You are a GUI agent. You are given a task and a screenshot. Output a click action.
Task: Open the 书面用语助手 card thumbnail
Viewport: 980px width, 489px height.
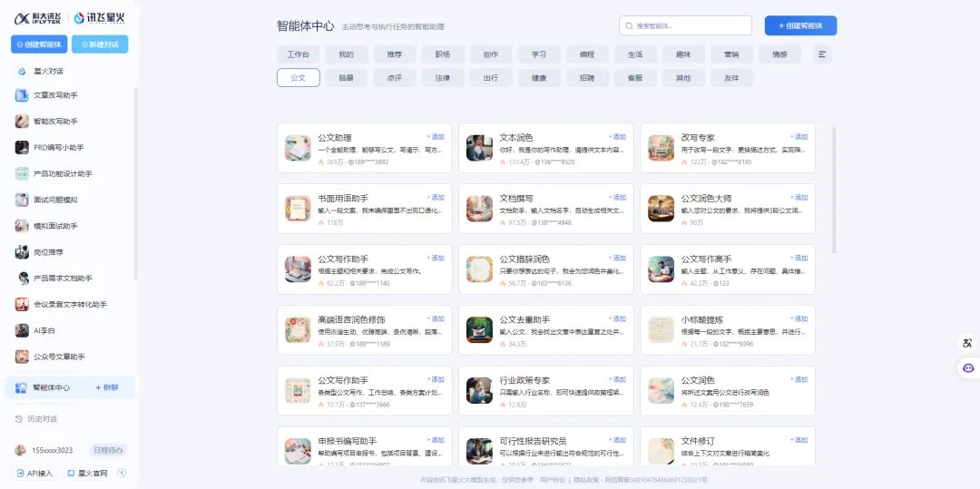tap(298, 209)
